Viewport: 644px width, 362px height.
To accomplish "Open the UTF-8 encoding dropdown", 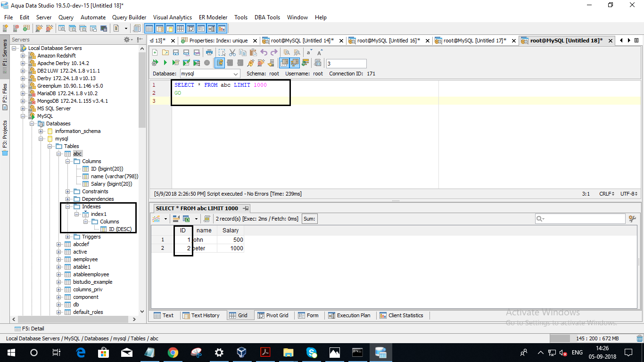I will pyautogui.click(x=629, y=194).
